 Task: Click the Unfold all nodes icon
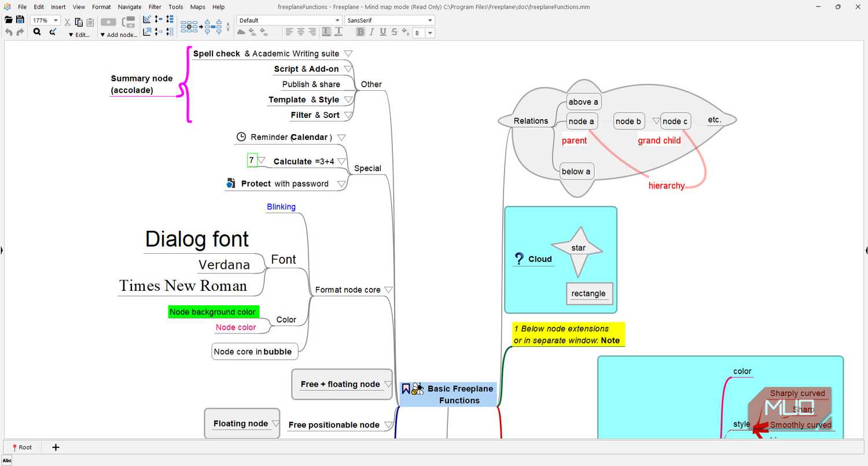click(x=170, y=19)
